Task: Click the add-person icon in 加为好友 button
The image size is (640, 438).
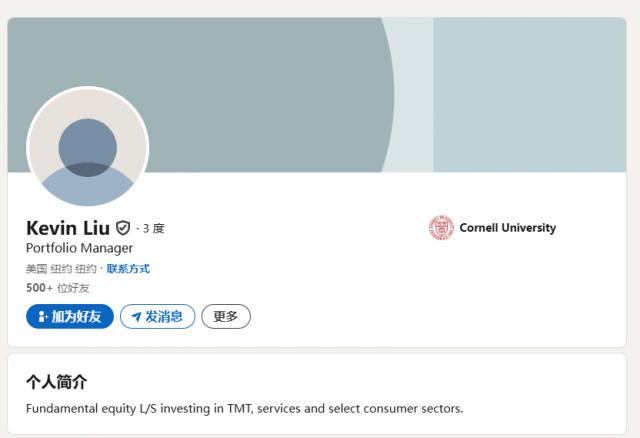Action: point(42,317)
